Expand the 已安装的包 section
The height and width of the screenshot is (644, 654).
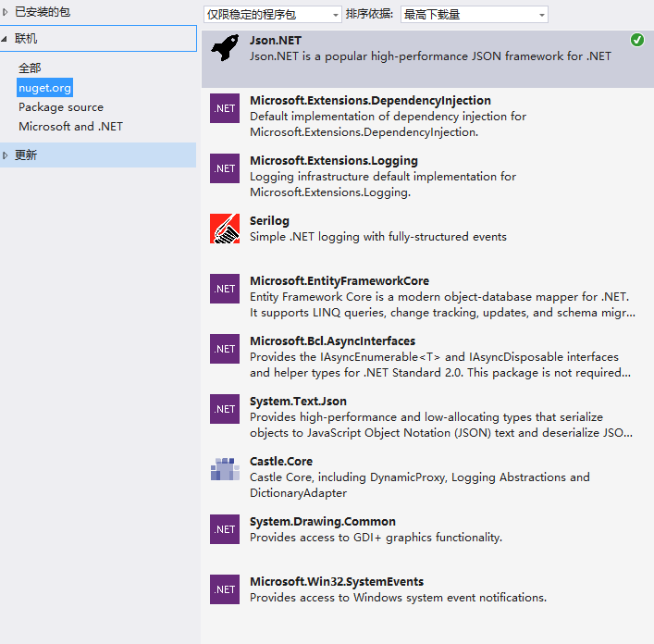pyautogui.click(x=5, y=12)
